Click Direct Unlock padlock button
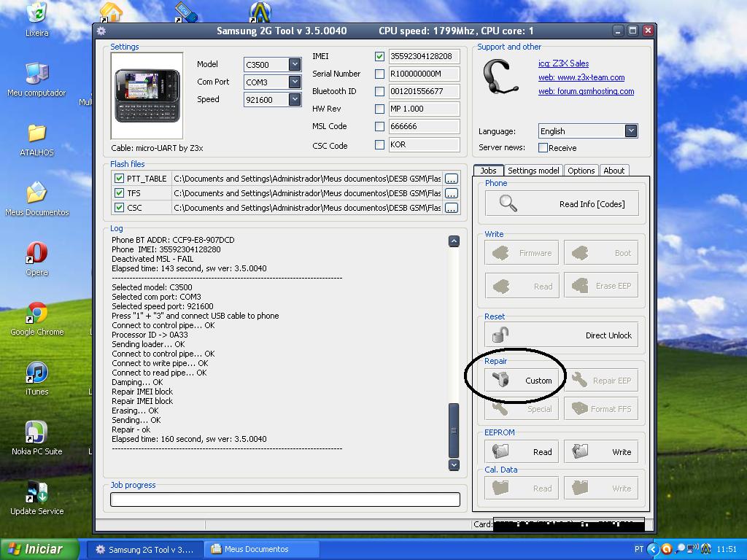The width and height of the screenshot is (747, 560). coord(561,335)
